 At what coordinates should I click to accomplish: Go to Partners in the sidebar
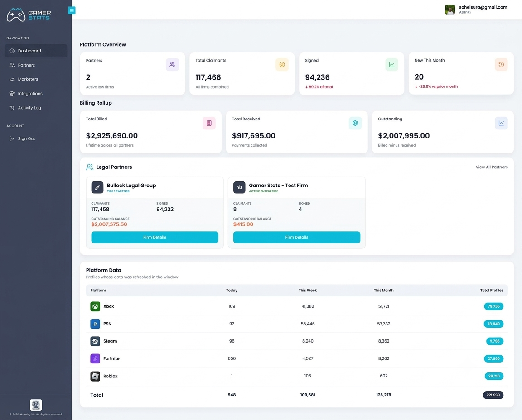coord(36,65)
